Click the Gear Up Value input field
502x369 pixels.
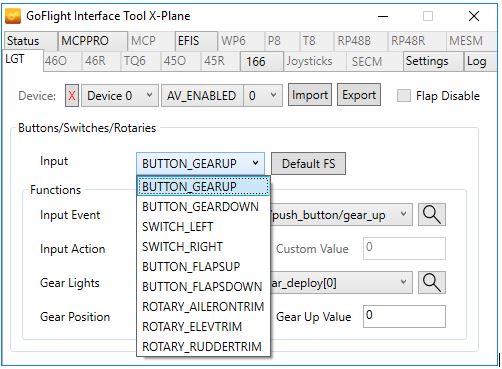tap(404, 316)
